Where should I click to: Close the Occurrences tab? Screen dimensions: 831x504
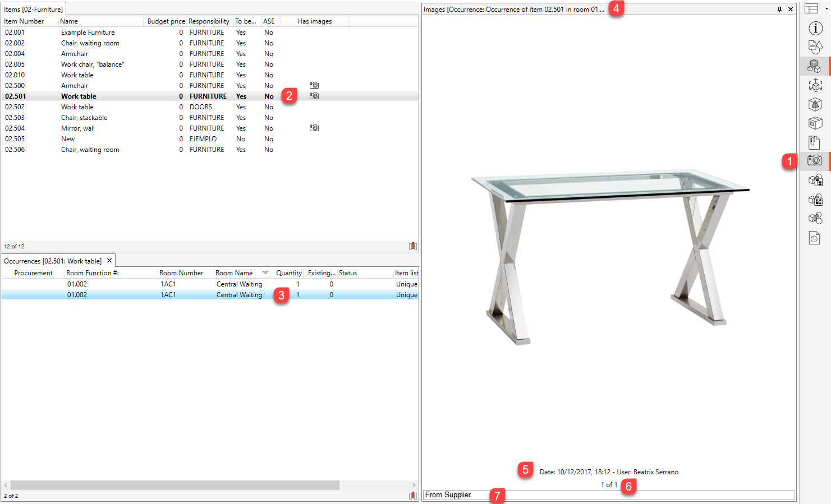[109, 261]
